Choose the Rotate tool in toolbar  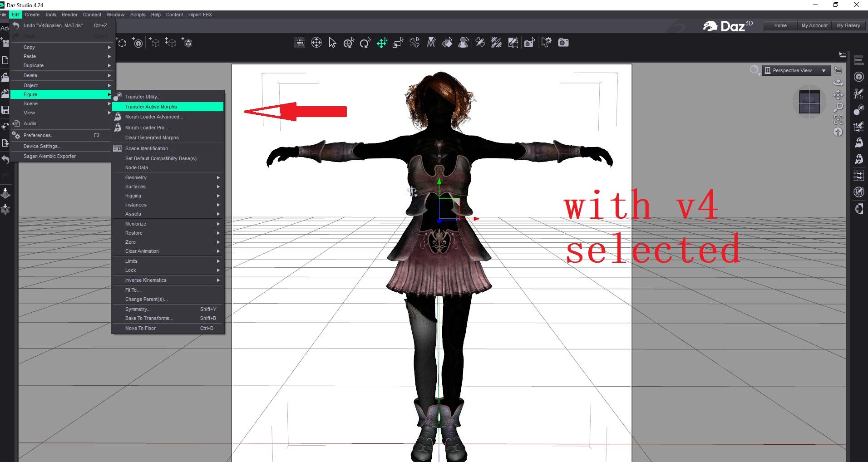tap(365, 43)
